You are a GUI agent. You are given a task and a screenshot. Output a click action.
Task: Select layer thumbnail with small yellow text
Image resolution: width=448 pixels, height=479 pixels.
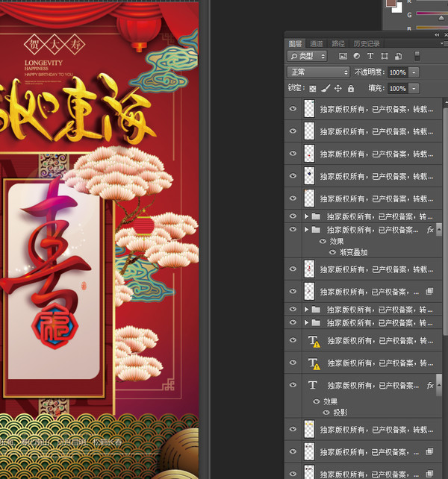(309, 429)
